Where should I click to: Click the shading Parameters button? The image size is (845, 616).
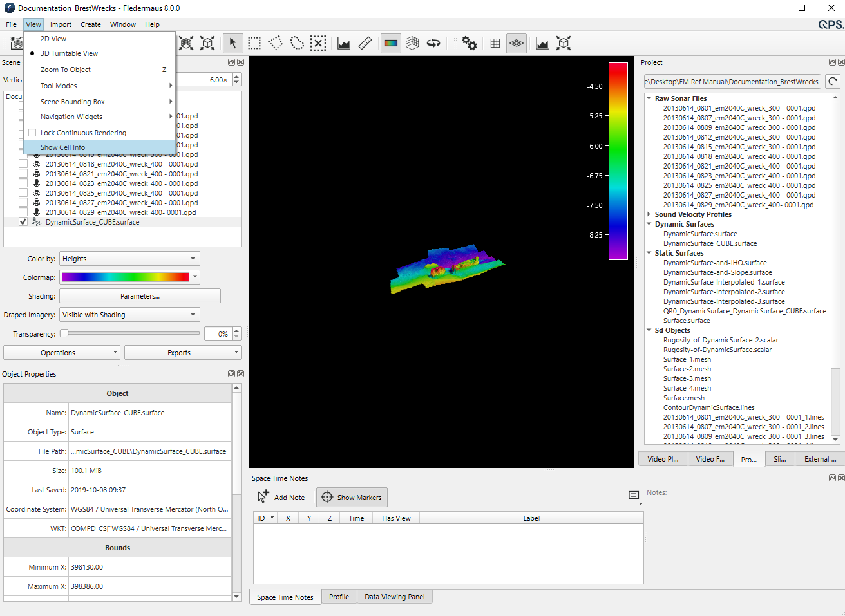coord(140,296)
